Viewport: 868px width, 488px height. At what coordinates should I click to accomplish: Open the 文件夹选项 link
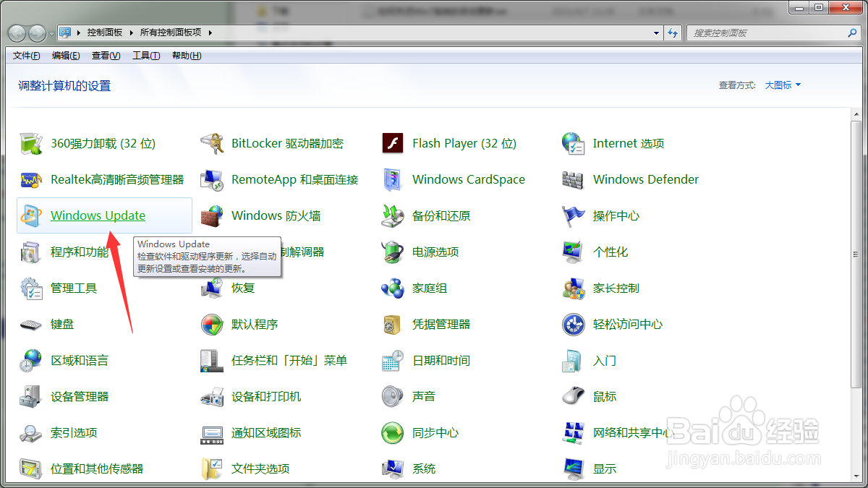click(260, 468)
